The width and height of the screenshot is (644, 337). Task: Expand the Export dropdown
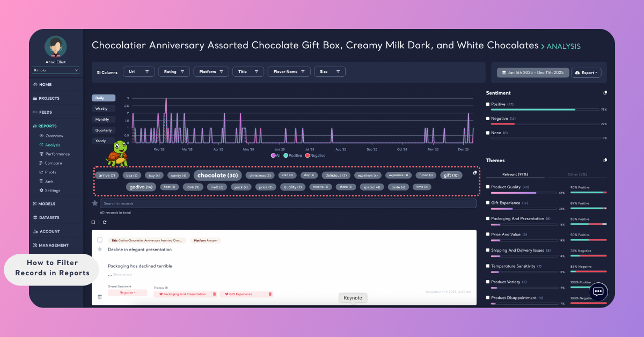point(586,72)
